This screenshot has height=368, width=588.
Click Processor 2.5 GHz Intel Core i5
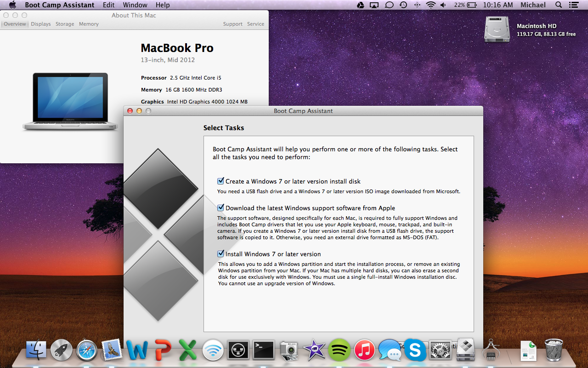coord(181,78)
